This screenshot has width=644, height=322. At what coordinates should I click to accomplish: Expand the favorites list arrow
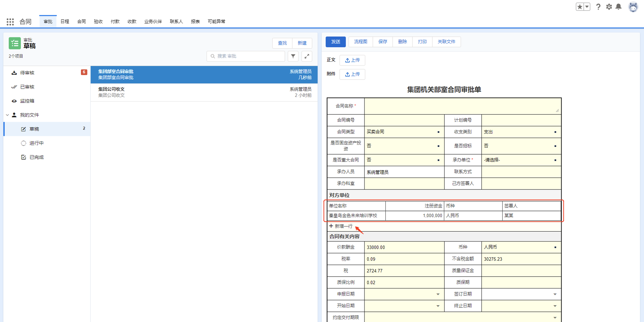coord(587,7)
